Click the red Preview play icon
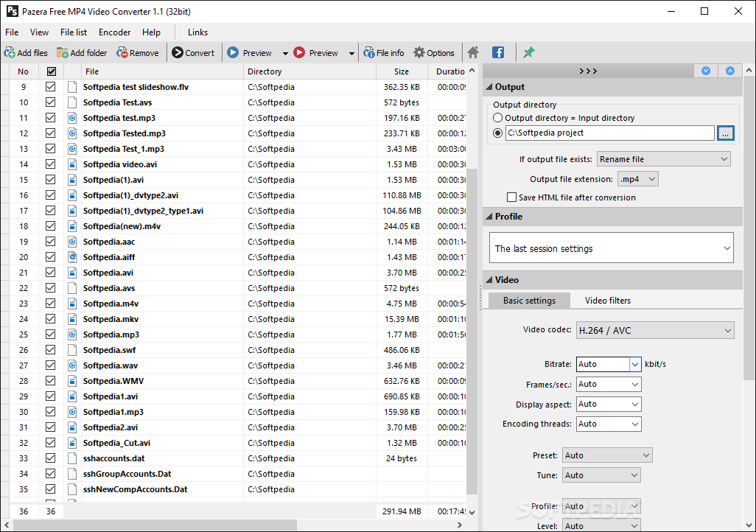756x532 pixels. point(299,52)
